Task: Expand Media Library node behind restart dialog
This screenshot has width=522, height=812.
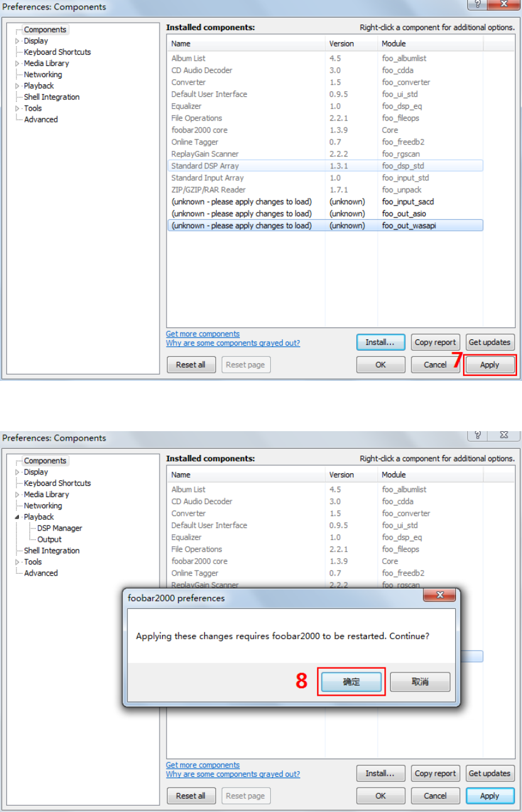Action: 18,495
